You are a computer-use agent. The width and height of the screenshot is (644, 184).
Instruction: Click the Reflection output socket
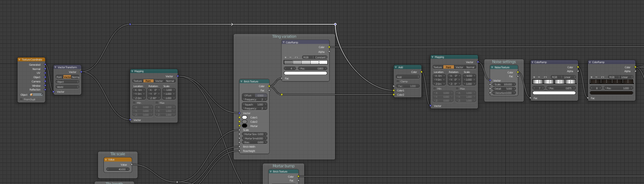(45, 90)
